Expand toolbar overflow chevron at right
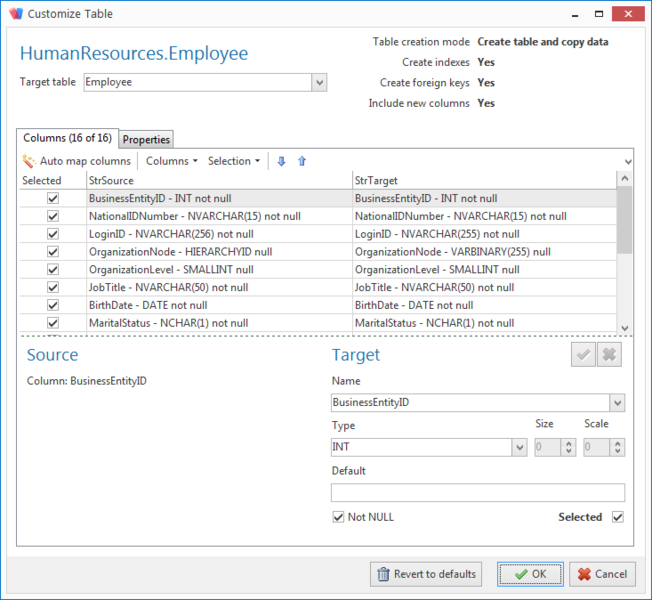This screenshot has height=600, width=652. point(628,162)
